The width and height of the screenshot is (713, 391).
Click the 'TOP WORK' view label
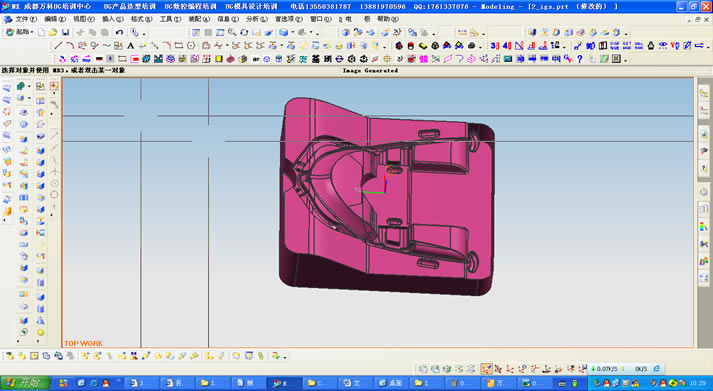click(x=83, y=343)
